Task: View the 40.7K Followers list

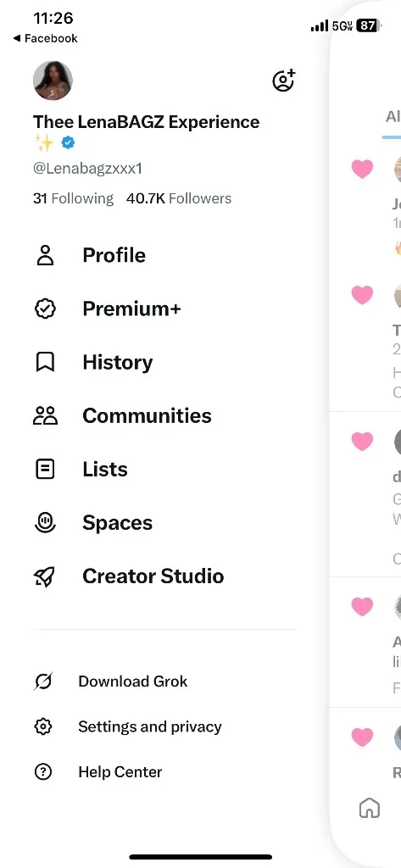Action: (179, 198)
